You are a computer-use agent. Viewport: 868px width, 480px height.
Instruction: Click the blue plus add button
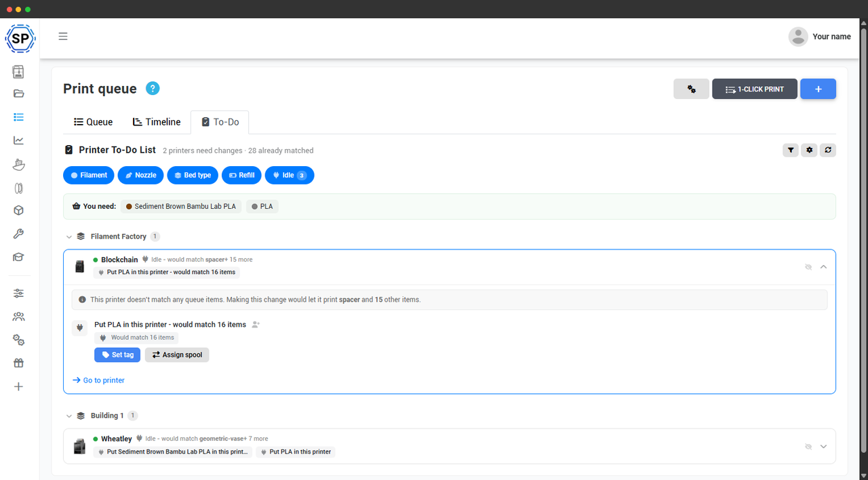pos(818,89)
